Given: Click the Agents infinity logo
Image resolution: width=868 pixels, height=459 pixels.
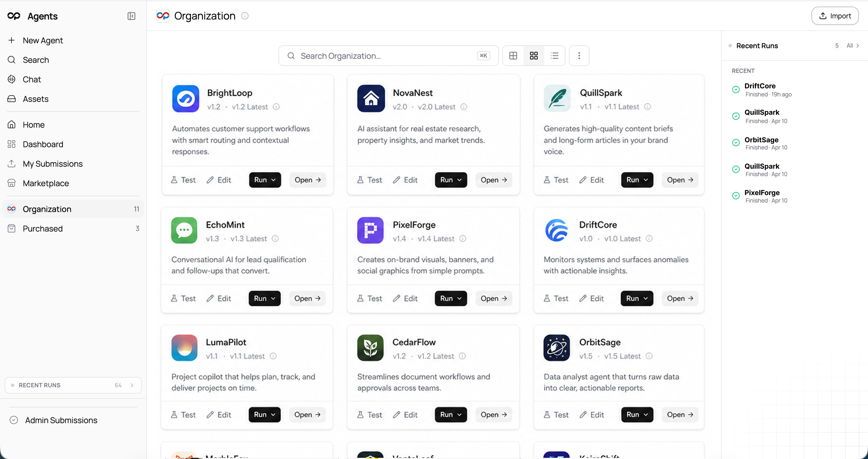Looking at the screenshot, I should point(14,16).
